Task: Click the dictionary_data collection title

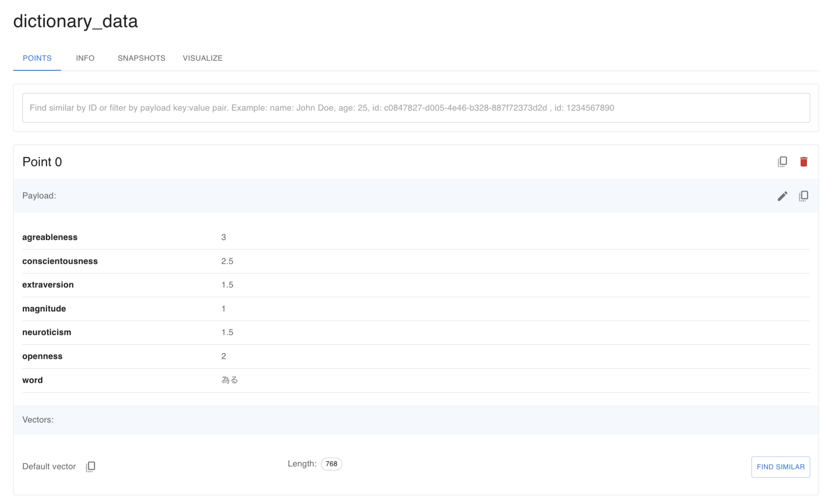Action: (75, 21)
